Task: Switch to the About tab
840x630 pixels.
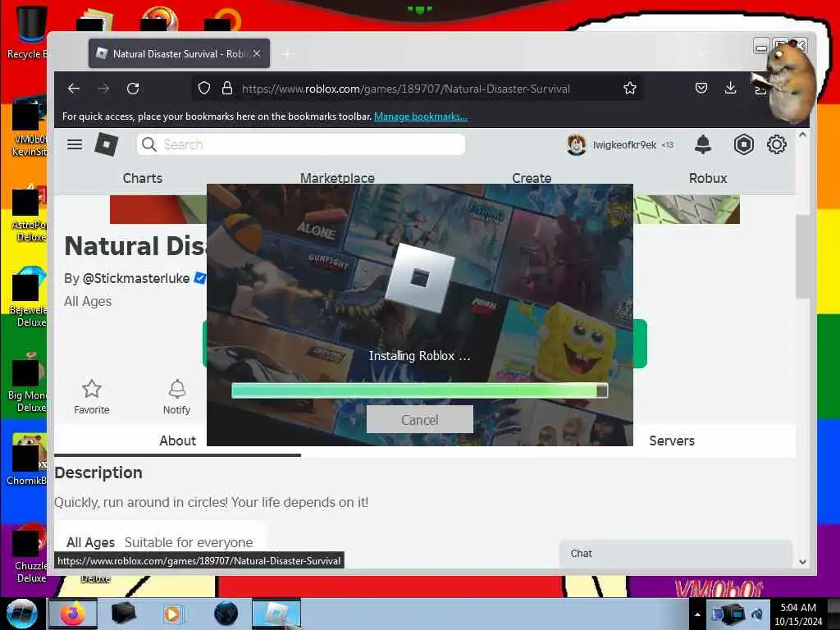Action: (x=177, y=441)
